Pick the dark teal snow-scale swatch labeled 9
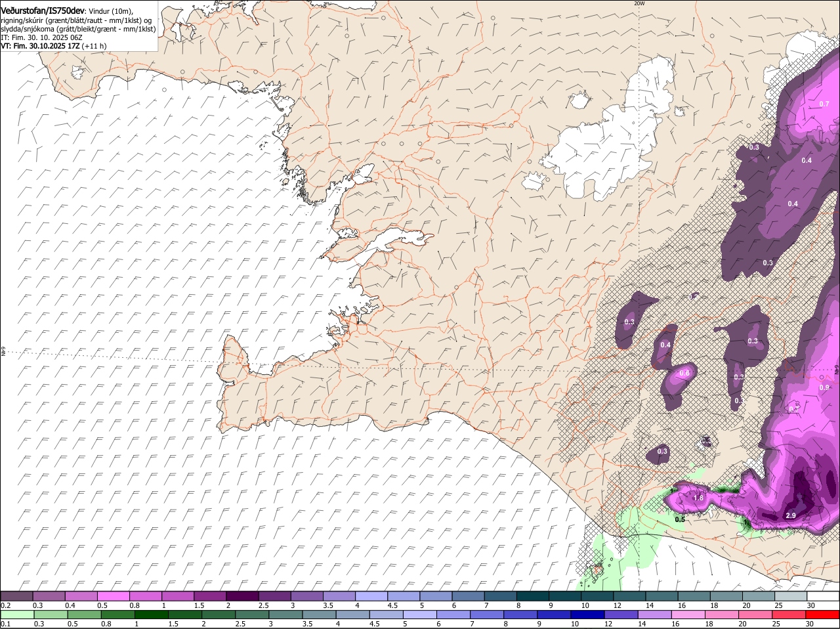This screenshot has height=629, width=840. (564, 596)
